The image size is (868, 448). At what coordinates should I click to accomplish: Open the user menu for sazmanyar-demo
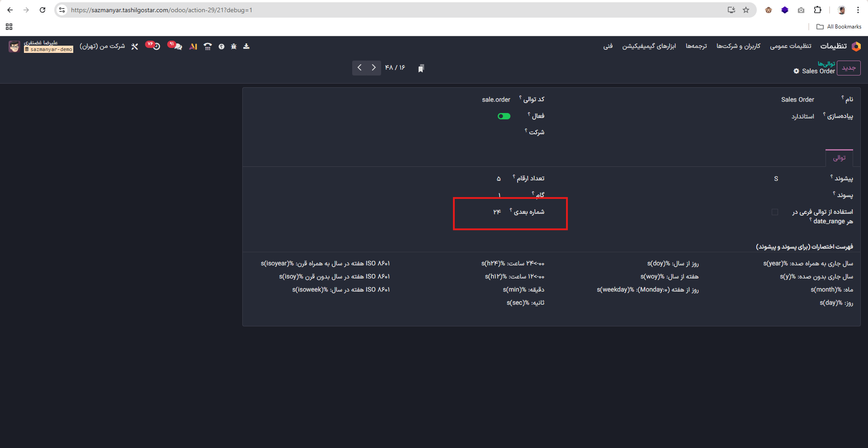click(48, 46)
